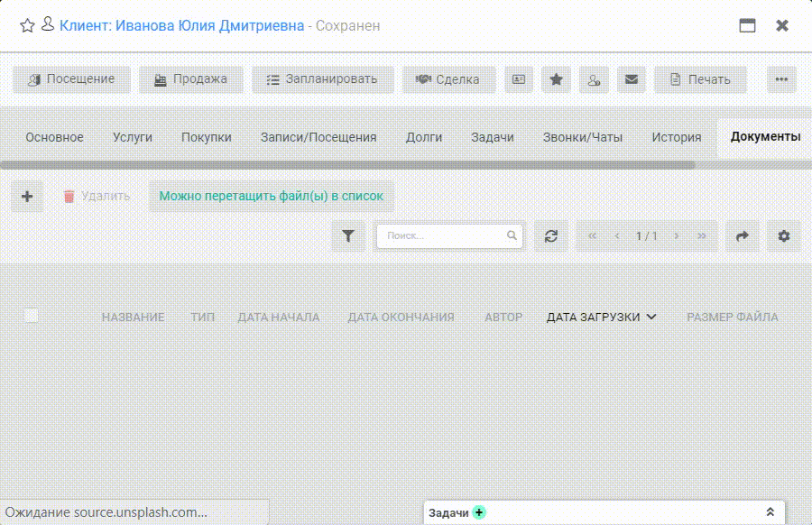Expand the Задачи bottom panel
Image resolution: width=812 pixels, height=525 pixels.
770,512
